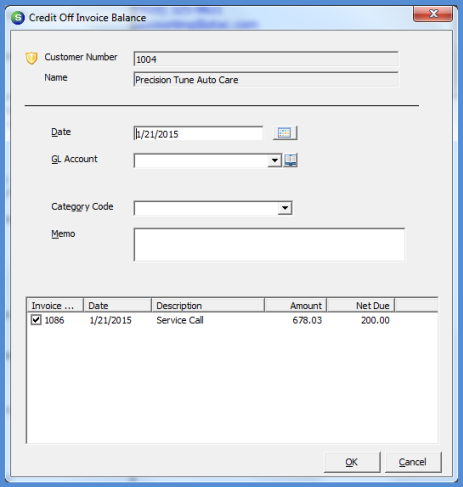Sort by the Net Due column header
The height and width of the screenshot is (487, 463).
pos(361,305)
